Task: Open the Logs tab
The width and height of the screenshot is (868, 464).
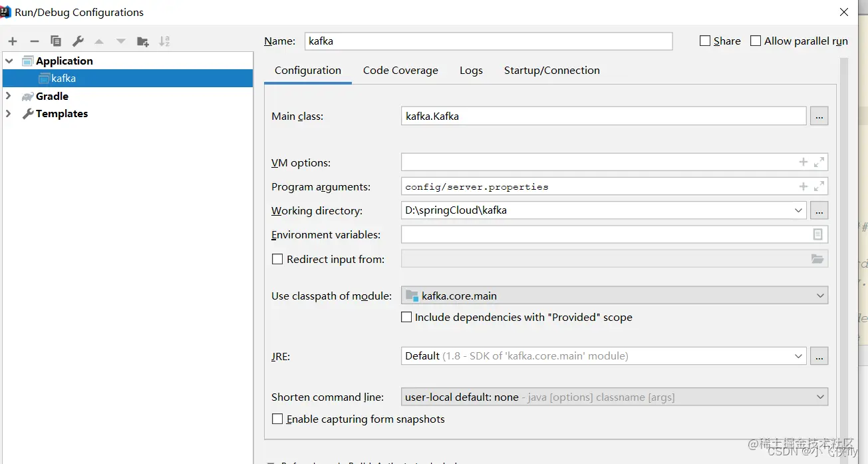Action: point(471,71)
